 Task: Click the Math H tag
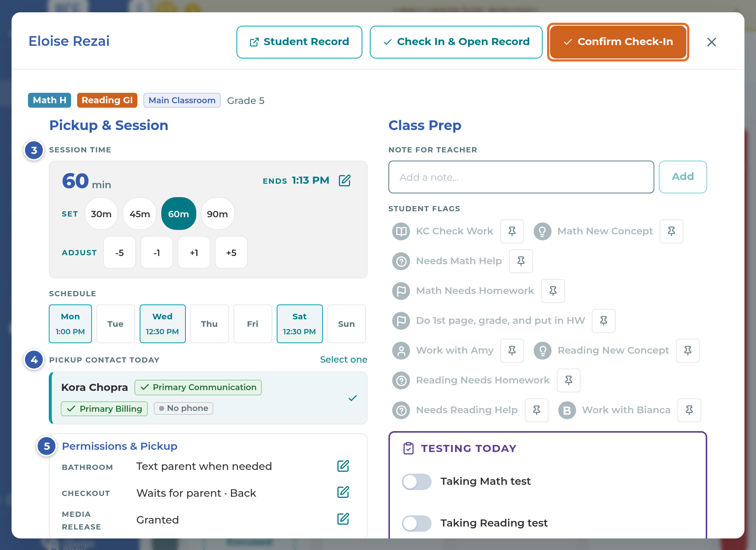pyautogui.click(x=50, y=100)
